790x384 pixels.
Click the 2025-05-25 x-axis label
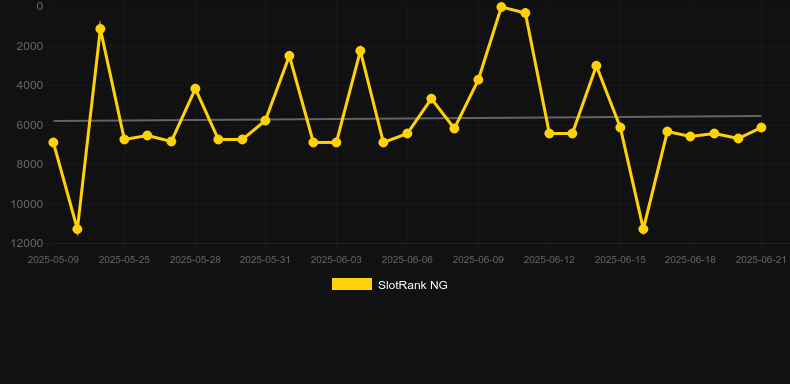(x=124, y=260)
